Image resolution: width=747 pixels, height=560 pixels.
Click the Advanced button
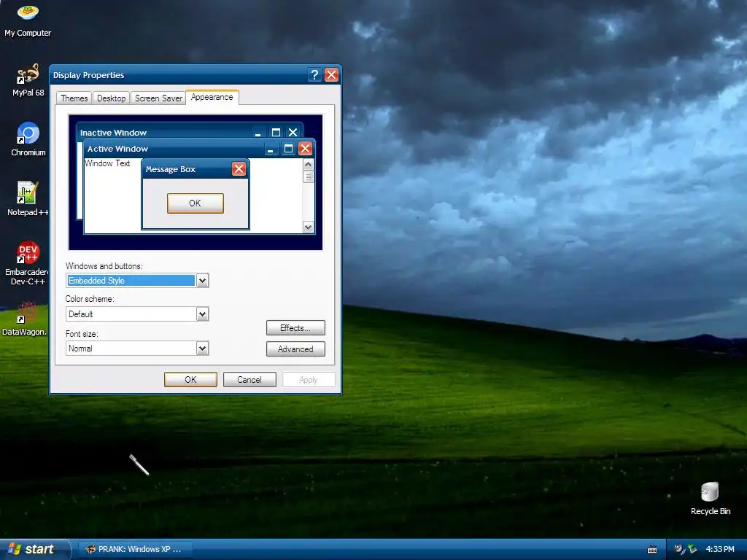(x=295, y=349)
